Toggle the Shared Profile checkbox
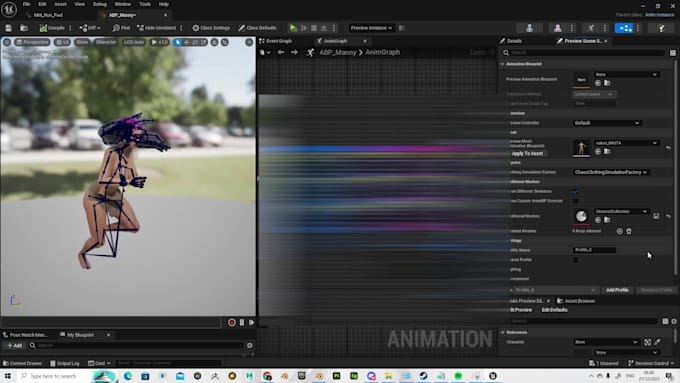 (575, 260)
